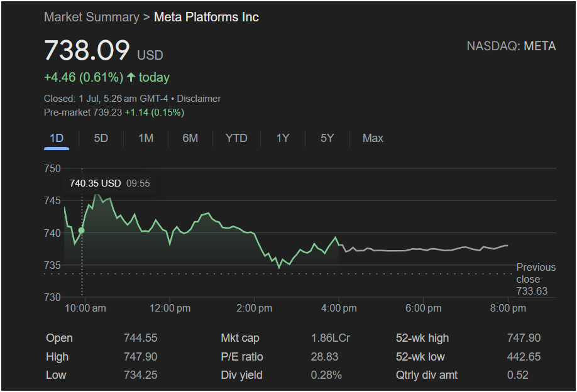Click the 10:00 am axis label
The width and height of the screenshot is (577, 392).
point(85,308)
